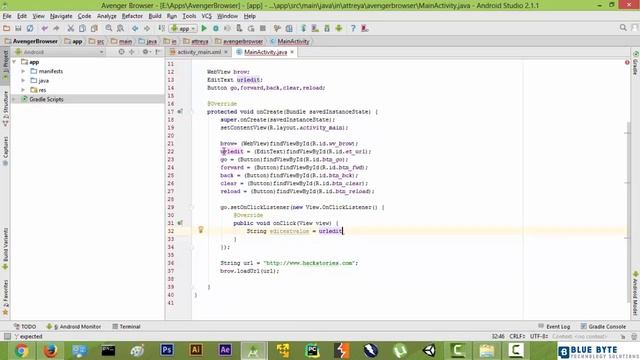The width and height of the screenshot is (640, 360).
Task: Click the Debug app bug icon
Action: (216, 28)
